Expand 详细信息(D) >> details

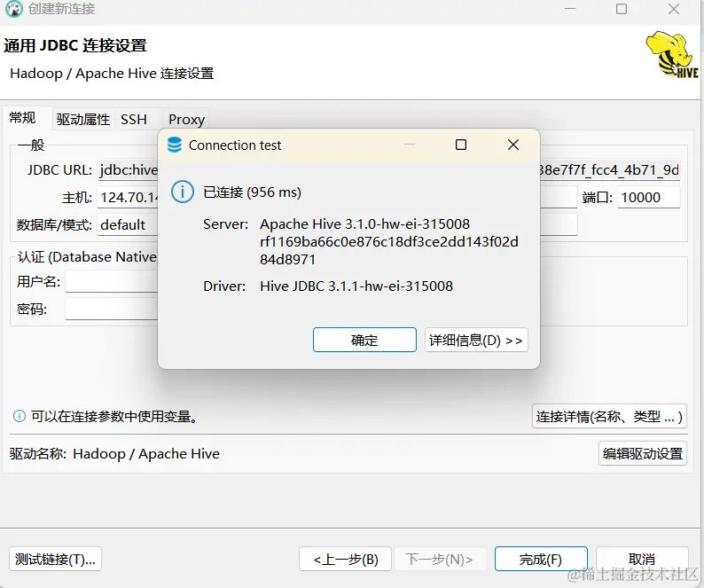pos(476,340)
